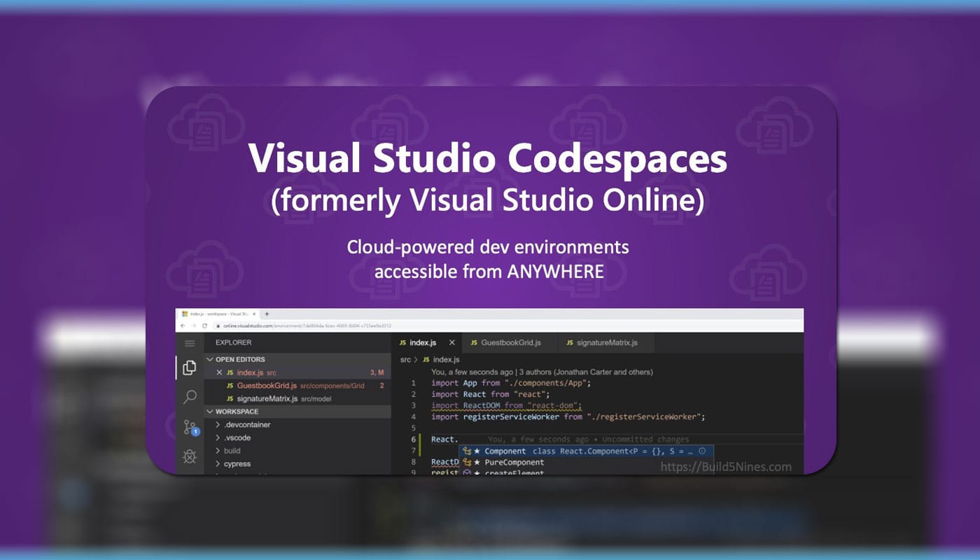The width and height of the screenshot is (980, 560).
Task: Click the browser forward arrow
Action: tap(194, 325)
